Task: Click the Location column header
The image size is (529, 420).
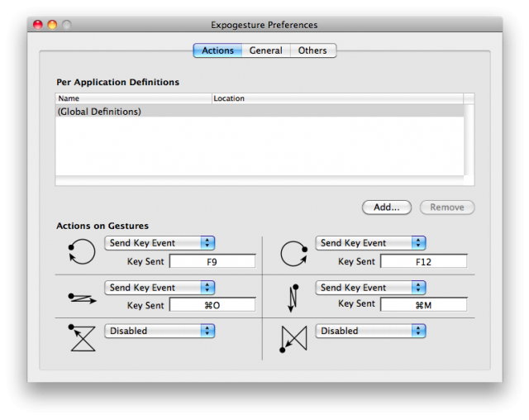Action: [x=338, y=98]
